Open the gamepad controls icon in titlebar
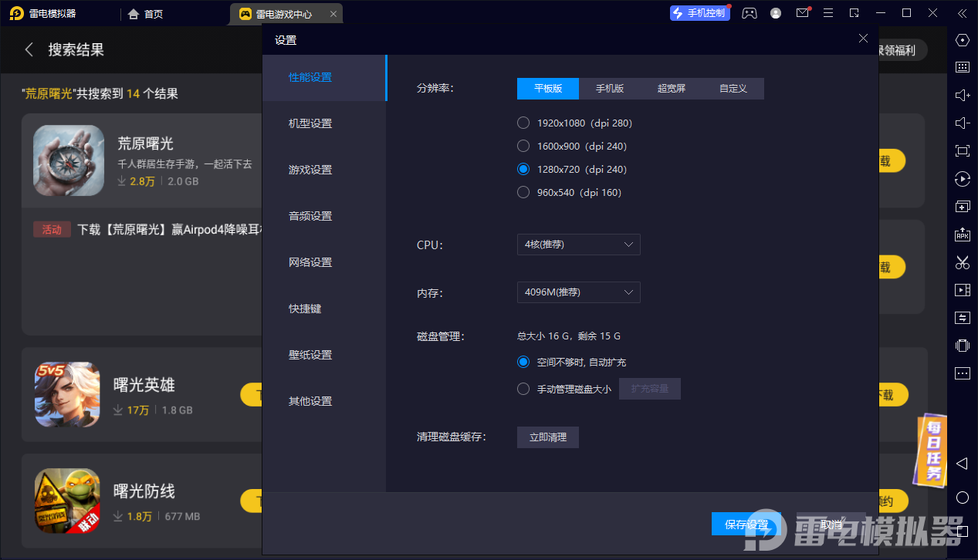This screenshot has height=560, width=978. pyautogui.click(x=749, y=13)
